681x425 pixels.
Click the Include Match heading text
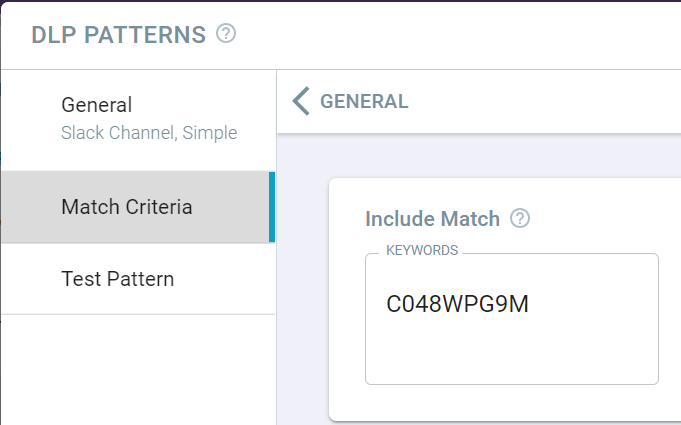coord(432,219)
